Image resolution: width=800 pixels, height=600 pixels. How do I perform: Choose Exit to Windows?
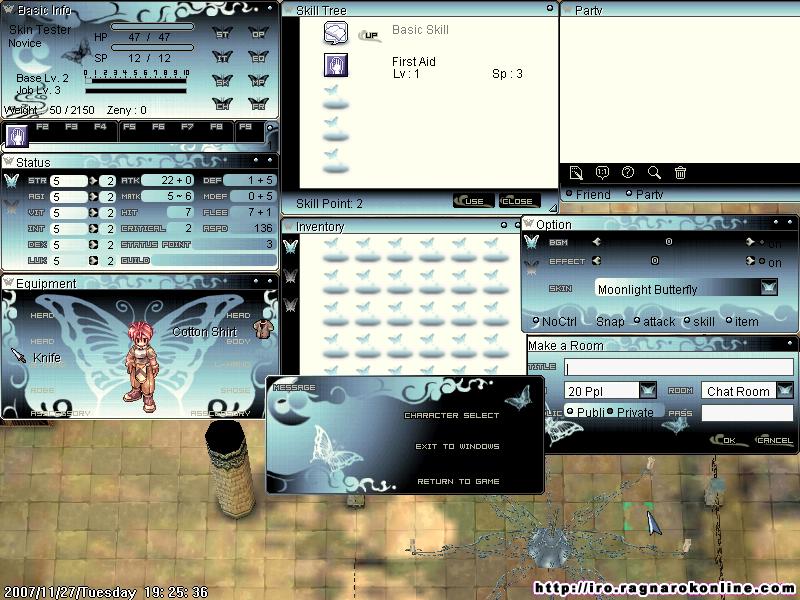(457, 446)
